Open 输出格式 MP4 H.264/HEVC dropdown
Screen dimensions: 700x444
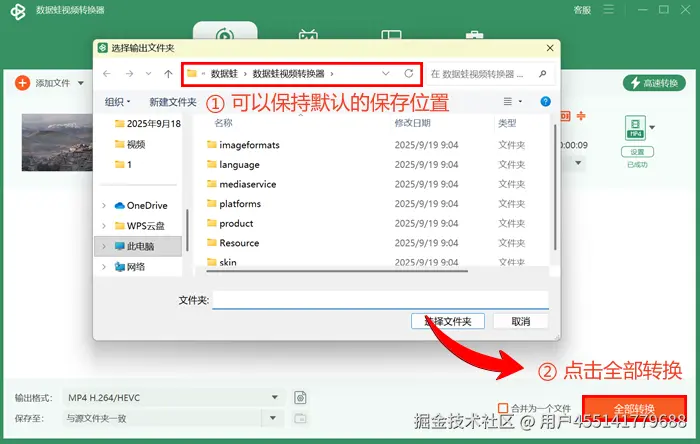[x=173, y=398]
